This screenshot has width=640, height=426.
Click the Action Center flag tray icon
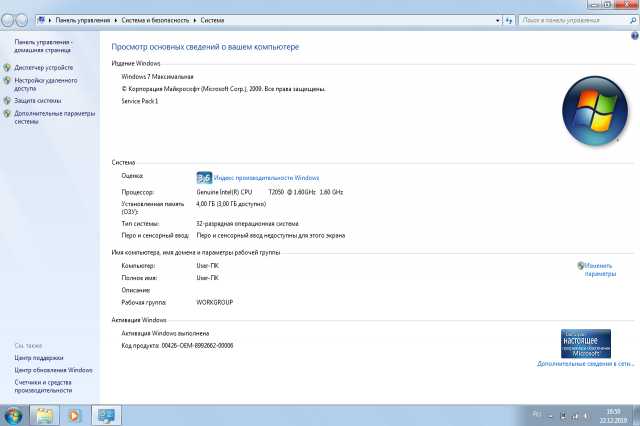pyautogui.click(x=564, y=416)
